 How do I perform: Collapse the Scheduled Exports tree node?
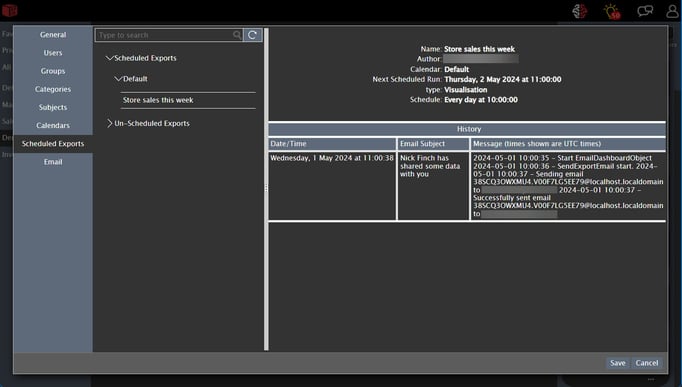tap(109, 58)
